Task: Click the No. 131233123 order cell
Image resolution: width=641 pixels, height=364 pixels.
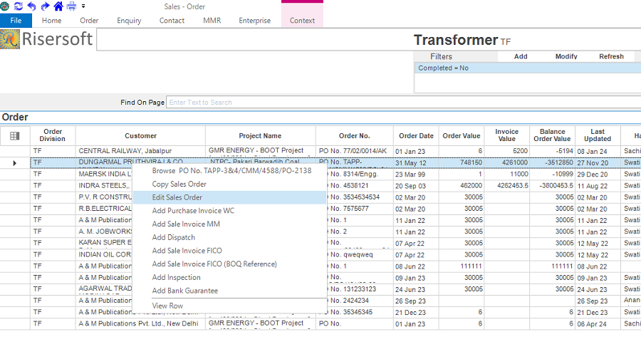Action: point(360,289)
